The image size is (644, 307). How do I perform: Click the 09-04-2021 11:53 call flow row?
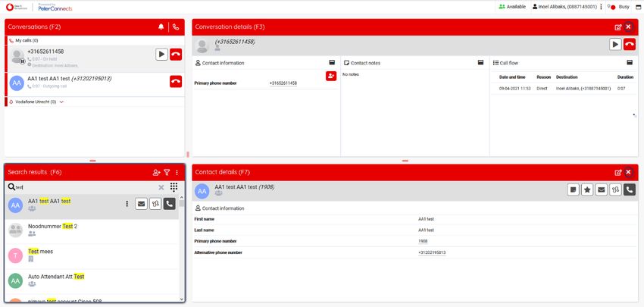point(564,89)
